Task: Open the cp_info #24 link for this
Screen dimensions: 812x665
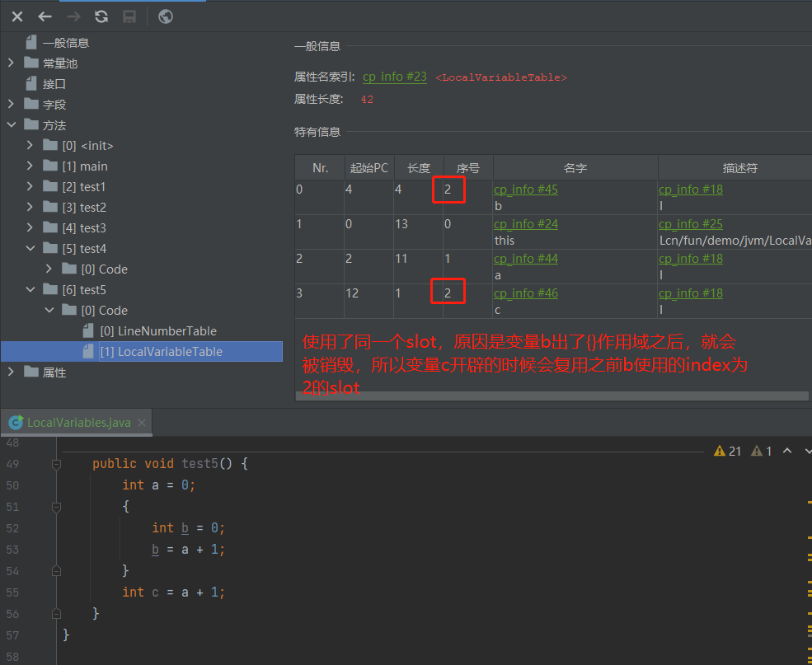Action: (526, 224)
